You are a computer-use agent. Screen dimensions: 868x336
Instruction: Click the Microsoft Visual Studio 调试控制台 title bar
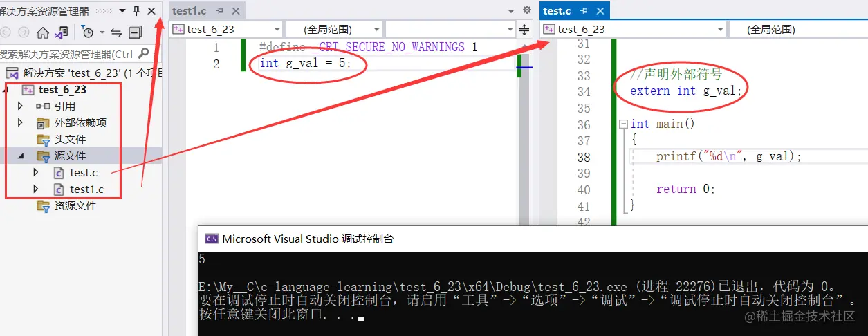[x=533, y=239]
